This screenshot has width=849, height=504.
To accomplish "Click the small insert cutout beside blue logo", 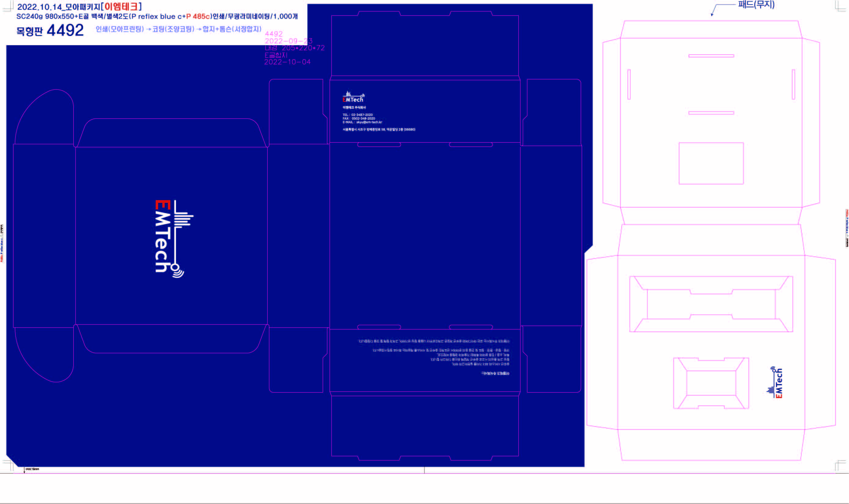I will tap(711, 383).
